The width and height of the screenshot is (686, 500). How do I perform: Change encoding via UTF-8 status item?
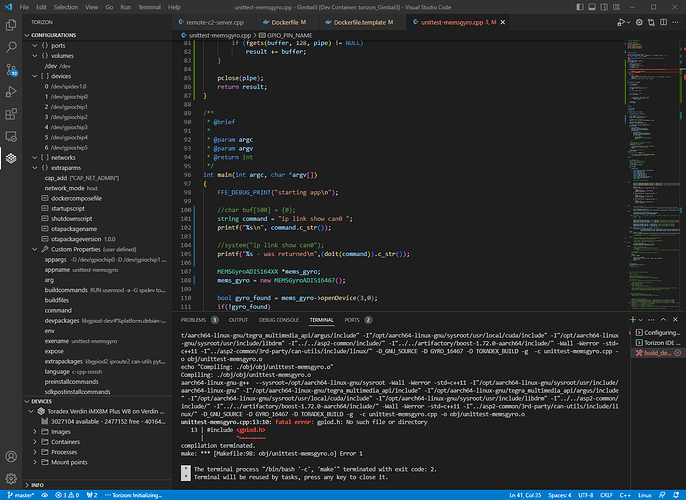[585, 495]
